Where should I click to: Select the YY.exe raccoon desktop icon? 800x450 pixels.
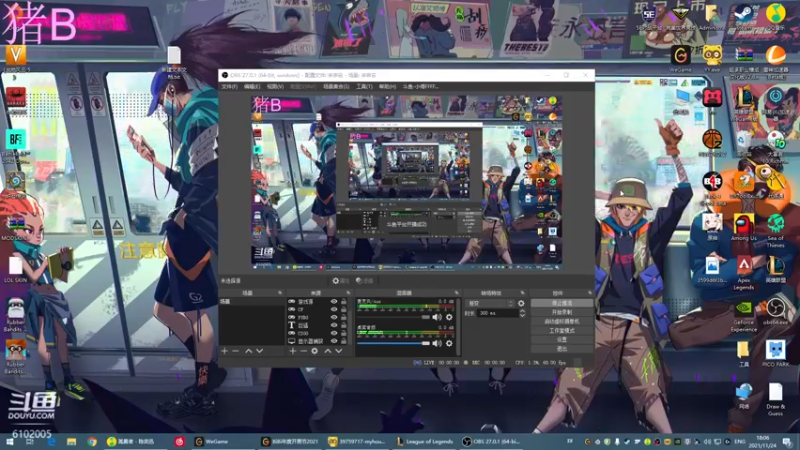(x=712, y=59)
